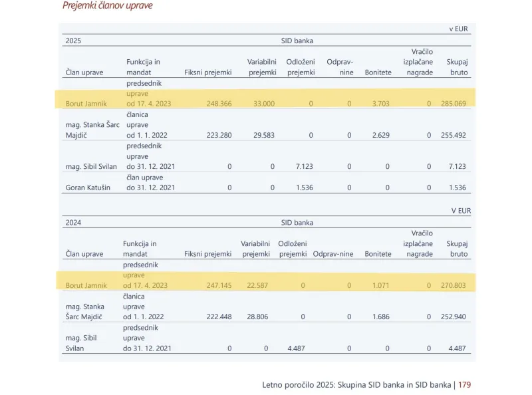Click the 'Bonitete' column header in 2024 table
532x395 pixels.
pos(378,254)
